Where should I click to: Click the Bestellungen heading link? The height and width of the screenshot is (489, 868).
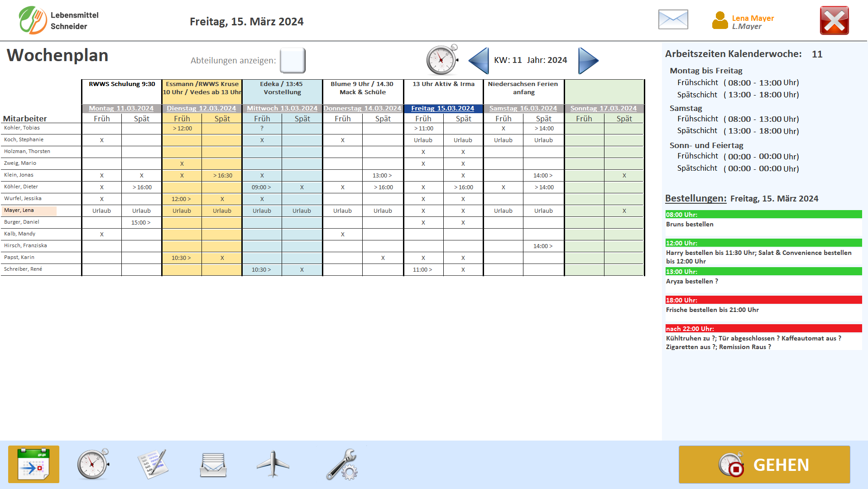coord(695,198)
